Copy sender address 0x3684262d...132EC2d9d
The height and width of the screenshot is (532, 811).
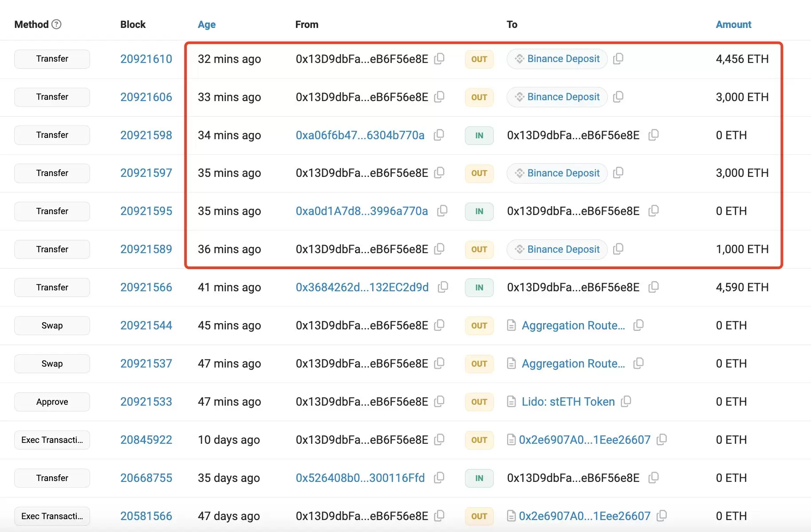443,287
